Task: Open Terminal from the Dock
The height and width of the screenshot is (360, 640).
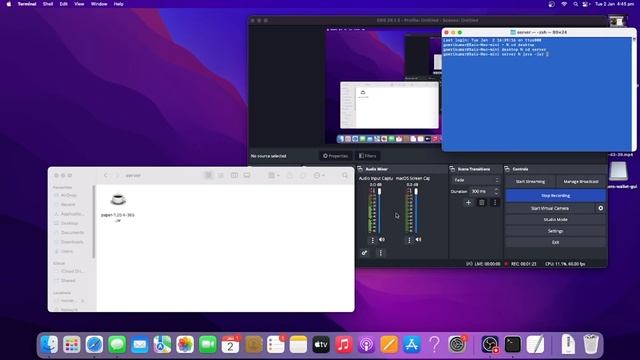Action: [513, 344]
